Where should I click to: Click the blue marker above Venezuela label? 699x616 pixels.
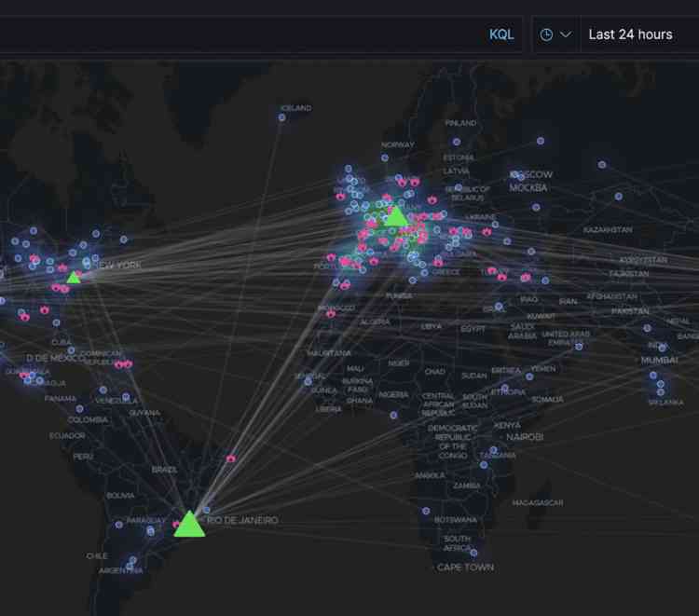103,390
